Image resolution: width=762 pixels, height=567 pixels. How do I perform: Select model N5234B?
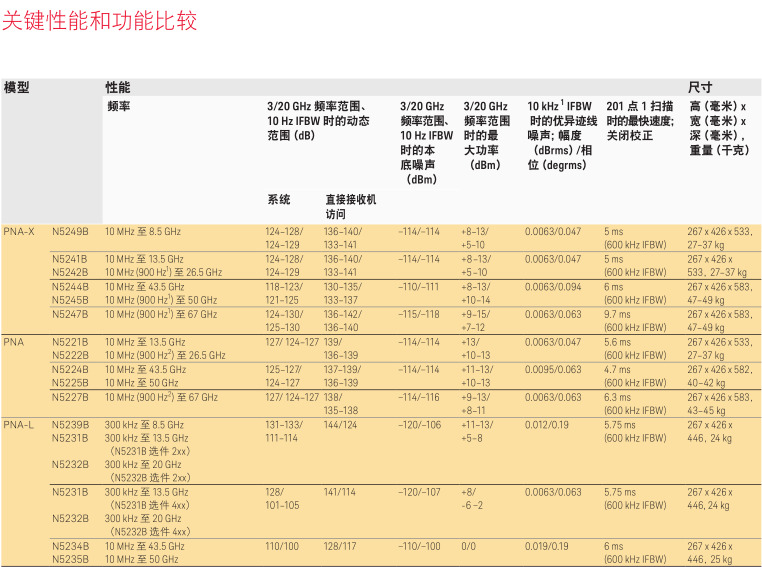click(70, 546)
